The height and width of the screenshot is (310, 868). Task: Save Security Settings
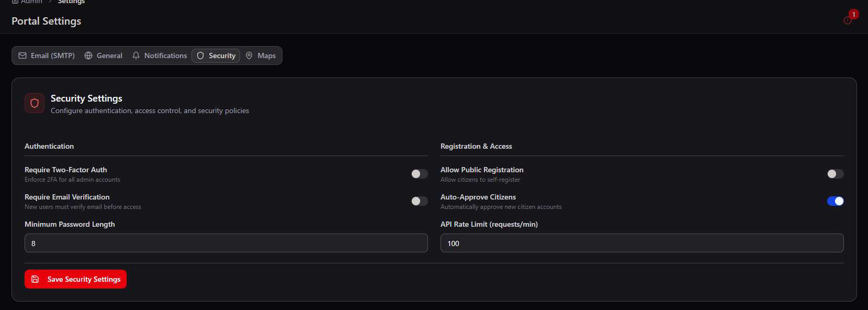click(75, 279)
